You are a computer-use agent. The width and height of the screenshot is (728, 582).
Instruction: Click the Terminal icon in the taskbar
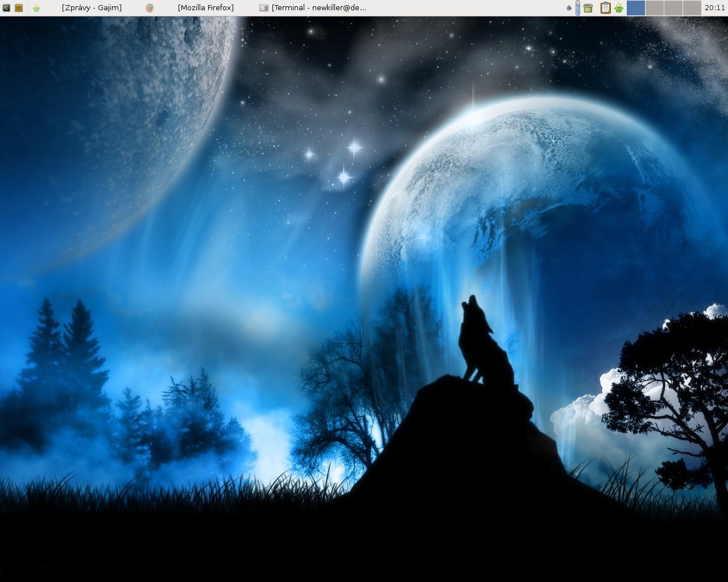click(x=263, y=8)
